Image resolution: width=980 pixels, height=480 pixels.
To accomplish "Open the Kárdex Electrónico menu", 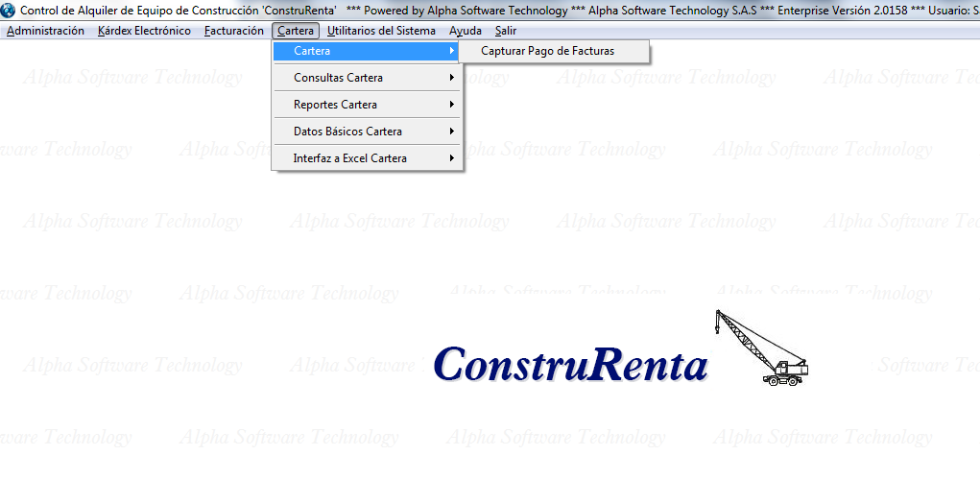I will point(144,31).
